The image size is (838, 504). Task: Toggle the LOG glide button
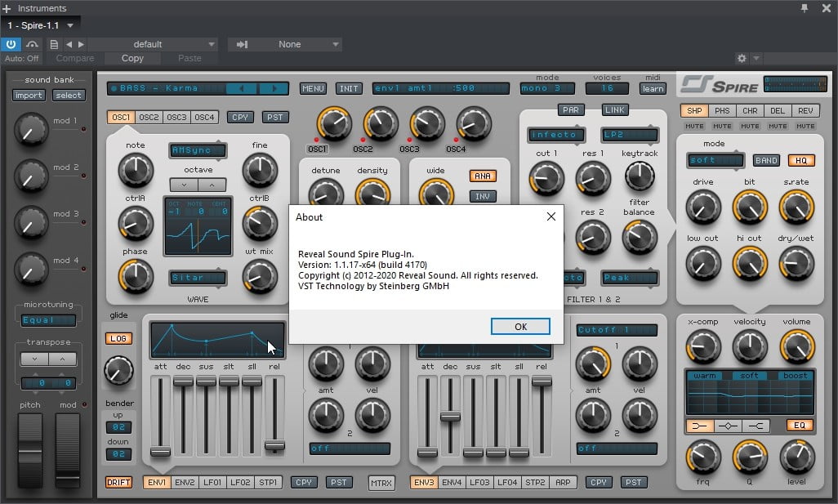(118, 338)
